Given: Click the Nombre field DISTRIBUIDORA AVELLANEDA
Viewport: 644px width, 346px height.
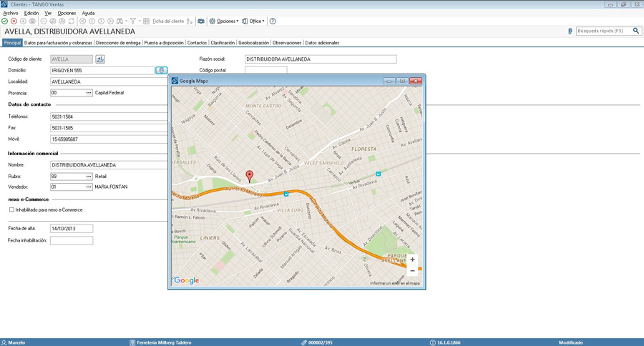Looking at the screenshot, I should coord(109,165).
